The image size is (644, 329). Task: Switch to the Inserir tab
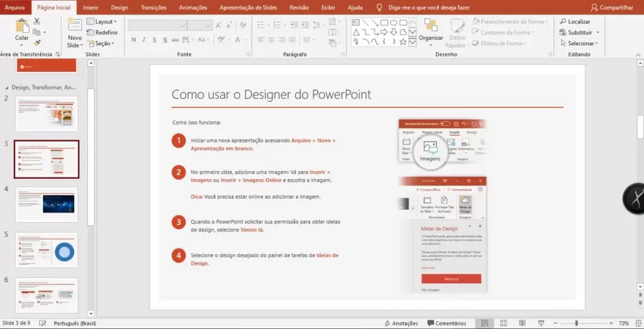tap(91, 8)
